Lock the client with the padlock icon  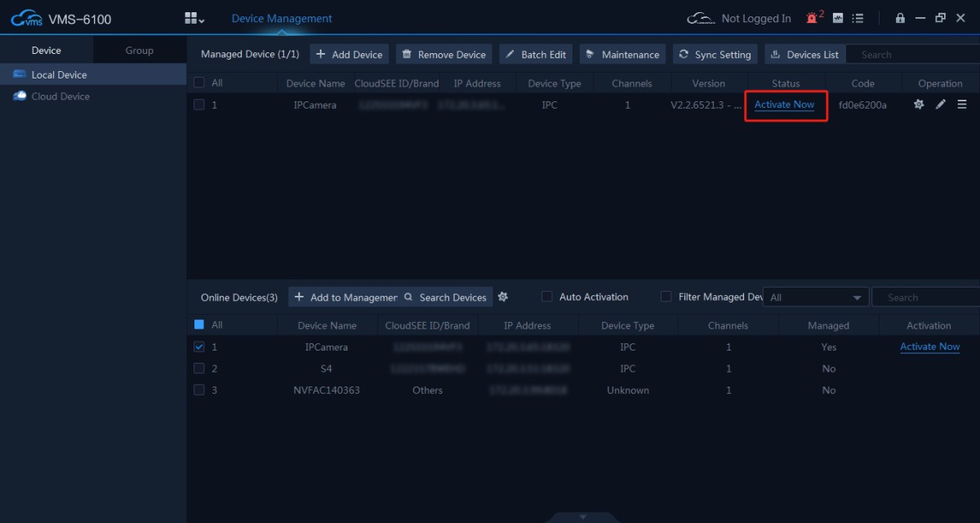click(900, 18)
